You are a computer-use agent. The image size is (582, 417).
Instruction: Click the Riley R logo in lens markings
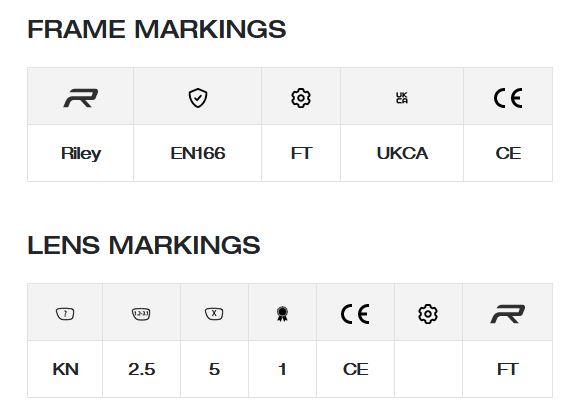[507, 314]
